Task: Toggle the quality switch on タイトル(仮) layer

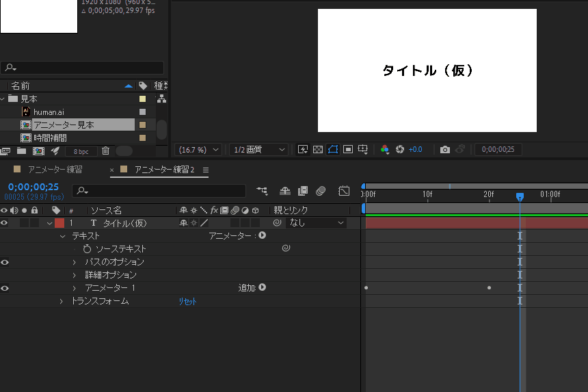Action: tap(204, 223)
